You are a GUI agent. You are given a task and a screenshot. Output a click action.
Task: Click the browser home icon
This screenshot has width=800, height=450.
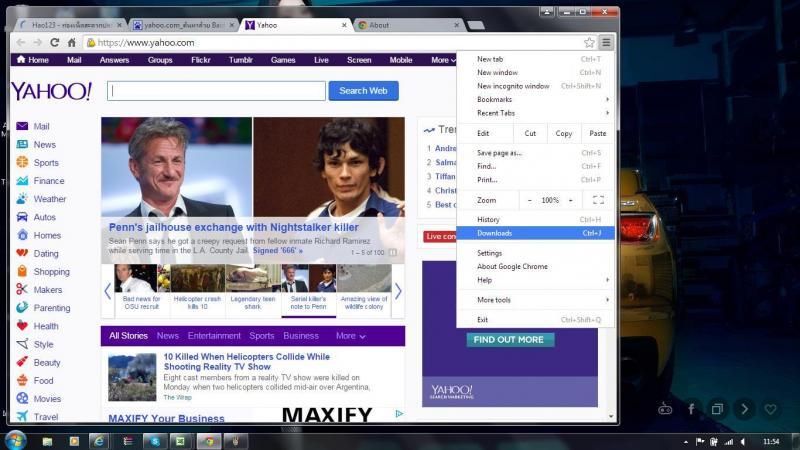pyautogui.click(x=71, y=42)
